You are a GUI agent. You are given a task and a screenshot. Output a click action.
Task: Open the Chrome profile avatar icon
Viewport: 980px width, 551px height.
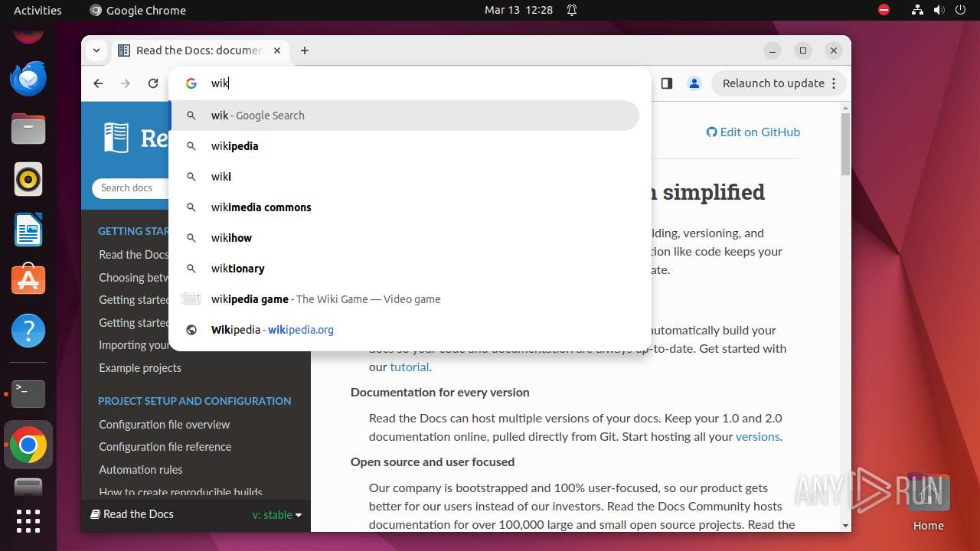tap(694, 83)
